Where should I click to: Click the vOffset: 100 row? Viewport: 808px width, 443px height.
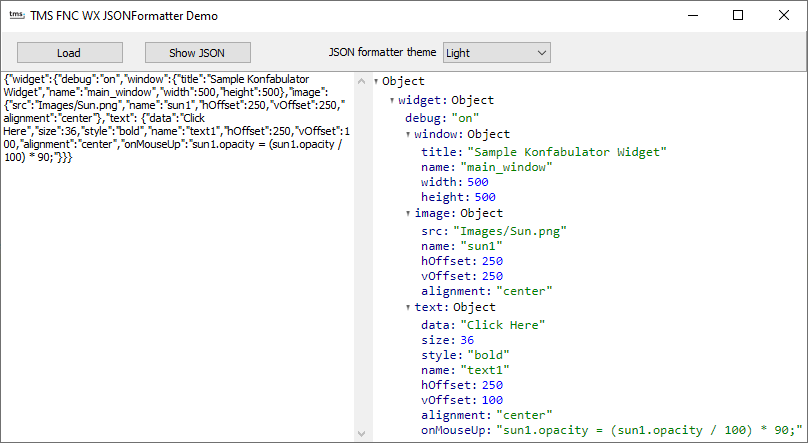(462, 400)
